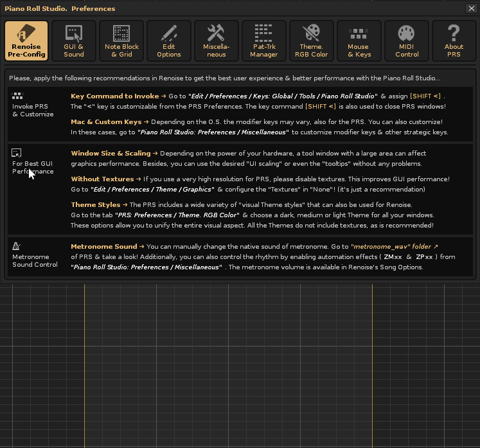
Task: Click the "Mac & Custom Keys" heading
Action: (106, 122)
